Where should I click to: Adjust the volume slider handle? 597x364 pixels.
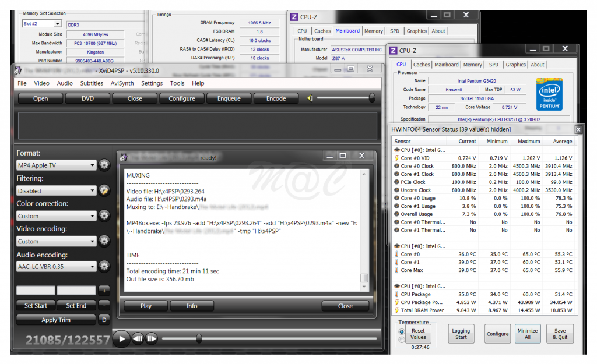[372, 98]
